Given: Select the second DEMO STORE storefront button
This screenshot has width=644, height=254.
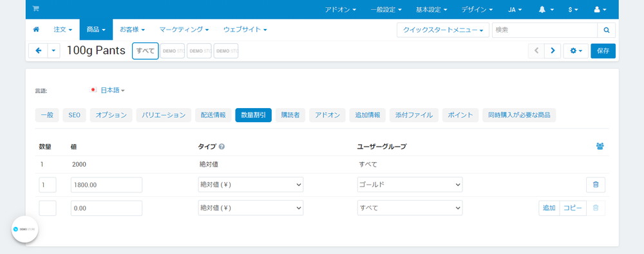Looking at the screenshot, I should [x=199, y=51].
